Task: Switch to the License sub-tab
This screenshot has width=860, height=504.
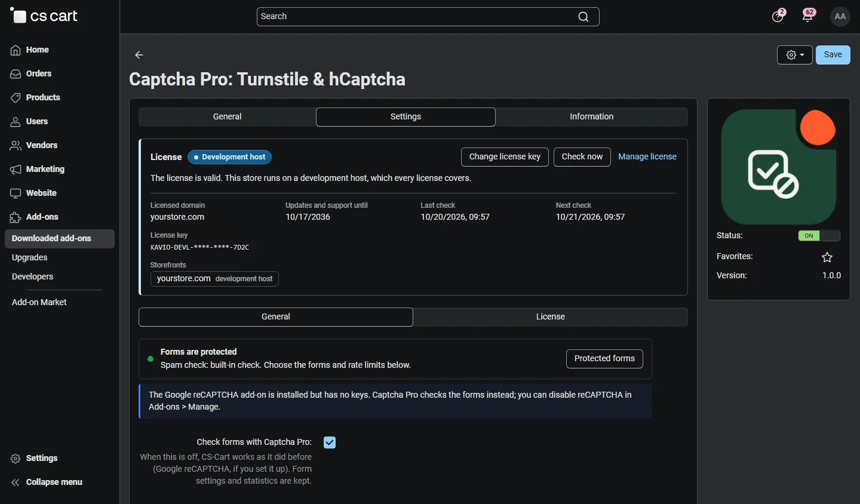Action: (551, 317)
